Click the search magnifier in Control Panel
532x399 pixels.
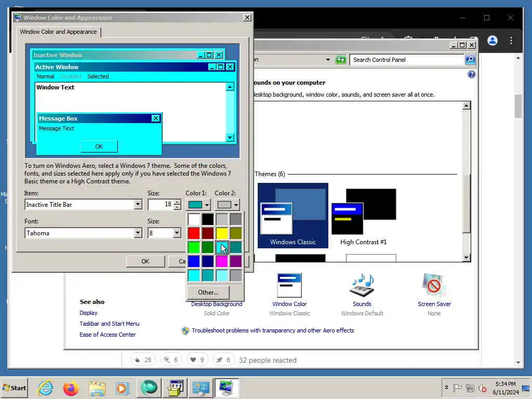470,60
